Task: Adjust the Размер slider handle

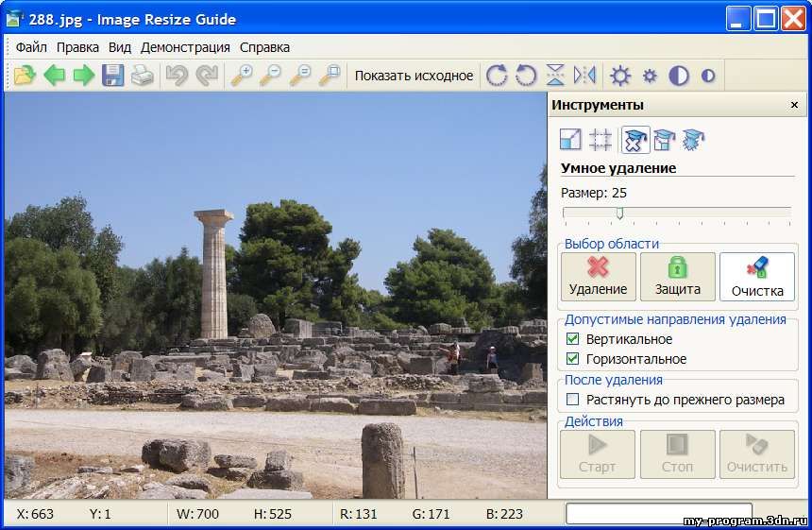Action: (619, 213)
